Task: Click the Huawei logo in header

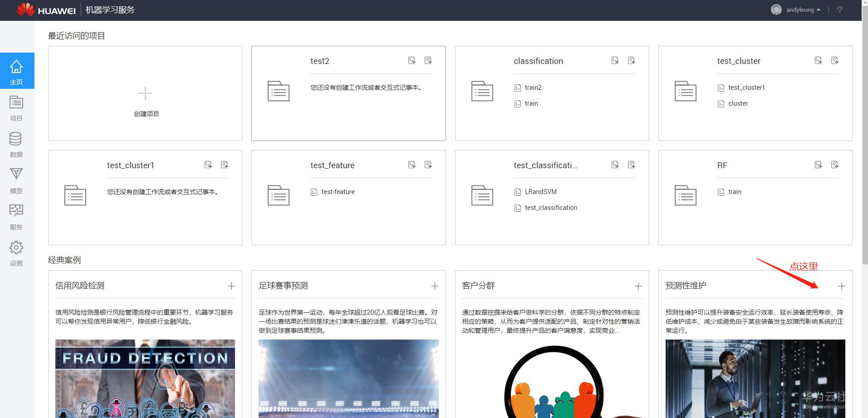Action: point(46,10)
